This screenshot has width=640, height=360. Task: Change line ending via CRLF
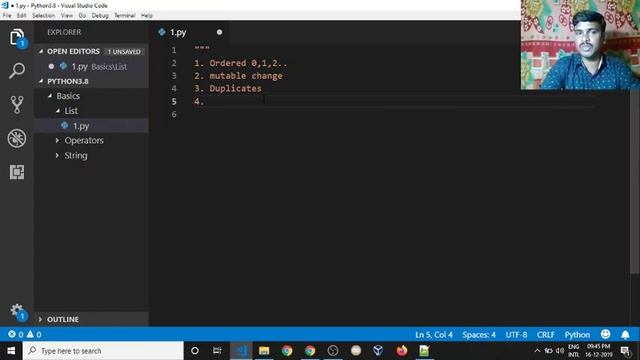coord(546,335)
